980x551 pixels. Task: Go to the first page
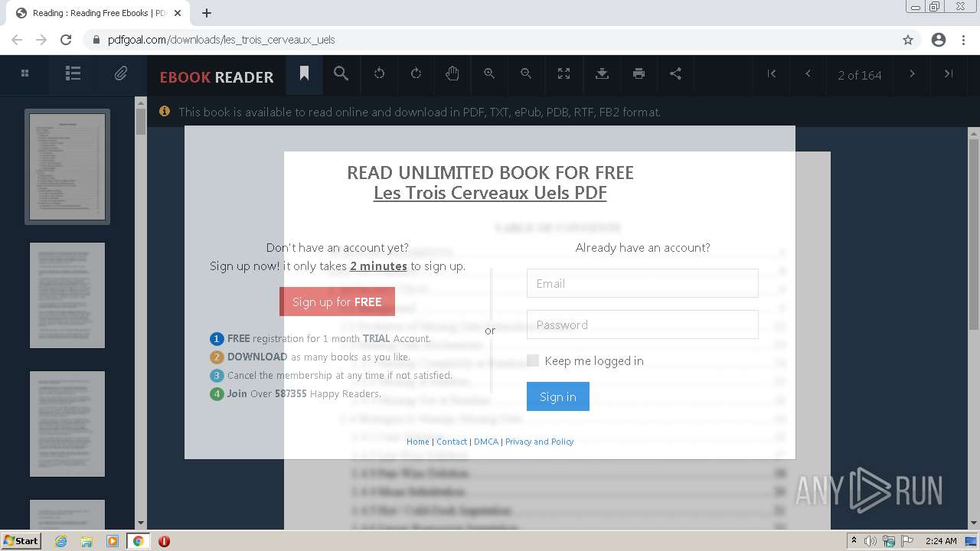[772, 73]
